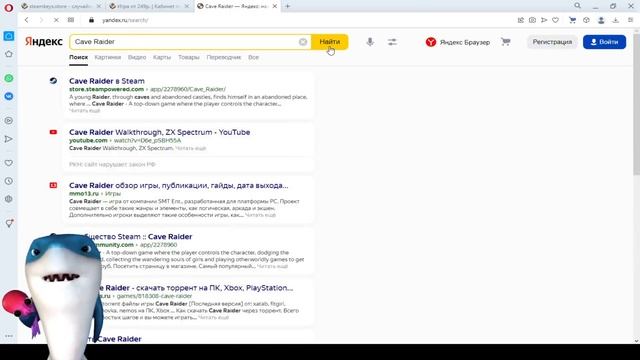This screenshot has width=640, height=360.
Task: Click the youtube.com green URL
Action: pyautogui.click(x=88, y=140)
